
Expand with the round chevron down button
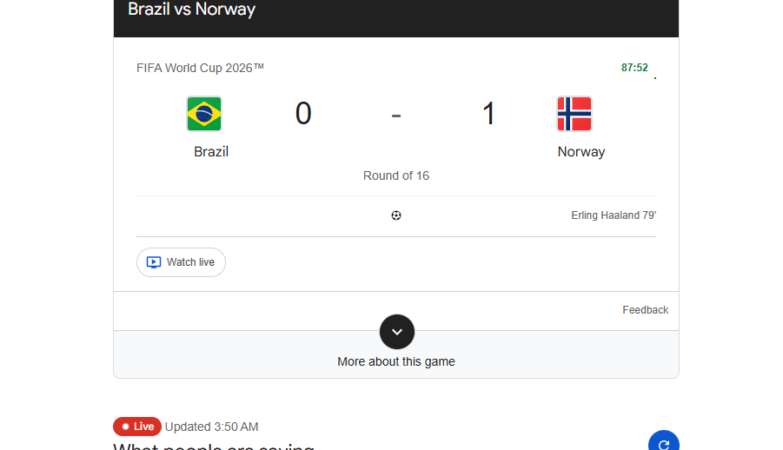pos(397,332)
